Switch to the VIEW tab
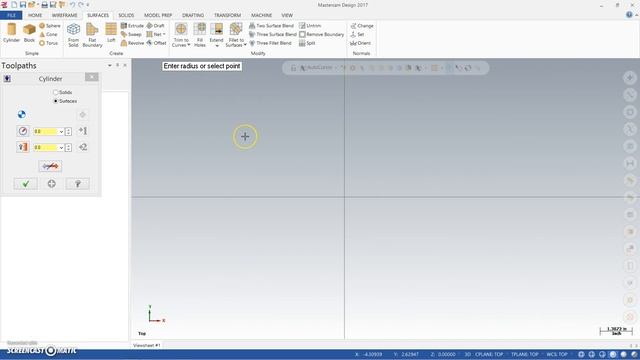The width and height of the screenshot is (640, 360). [x=287, y=16]
